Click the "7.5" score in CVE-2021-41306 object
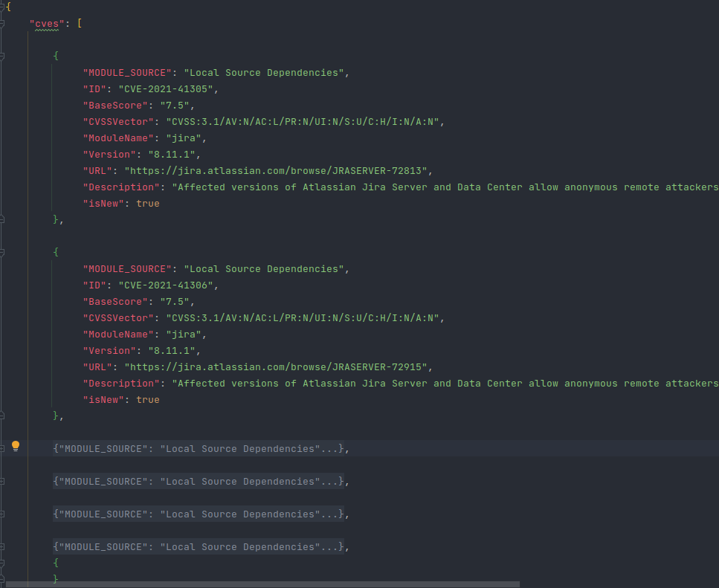This screenshot has height=588, width=719. coord(175,302)
